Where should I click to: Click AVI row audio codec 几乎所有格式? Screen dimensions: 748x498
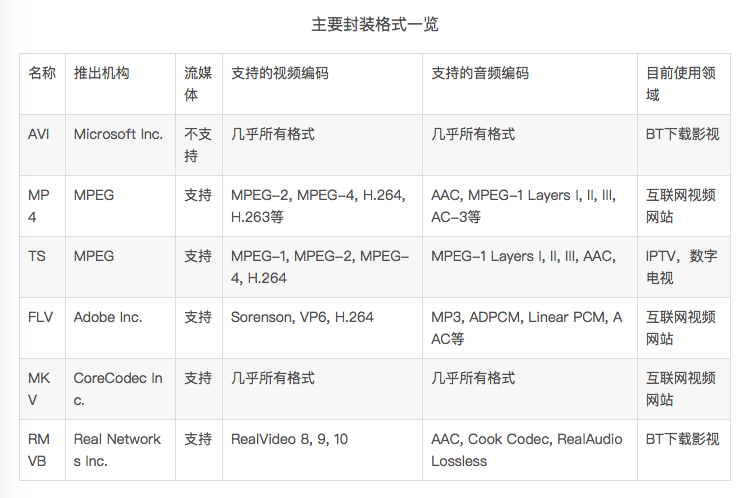click(530, 145)
